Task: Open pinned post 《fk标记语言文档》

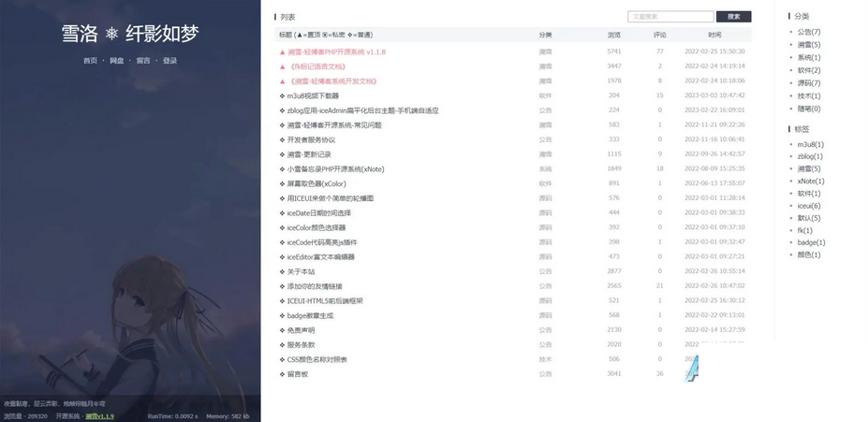Action: point(316,66)
